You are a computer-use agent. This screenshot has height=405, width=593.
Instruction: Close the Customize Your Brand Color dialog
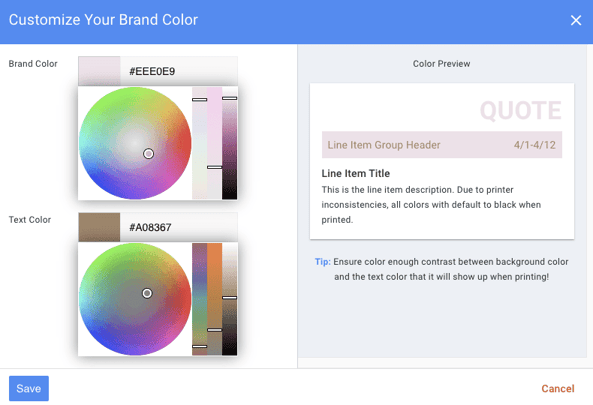coord(576,20)
